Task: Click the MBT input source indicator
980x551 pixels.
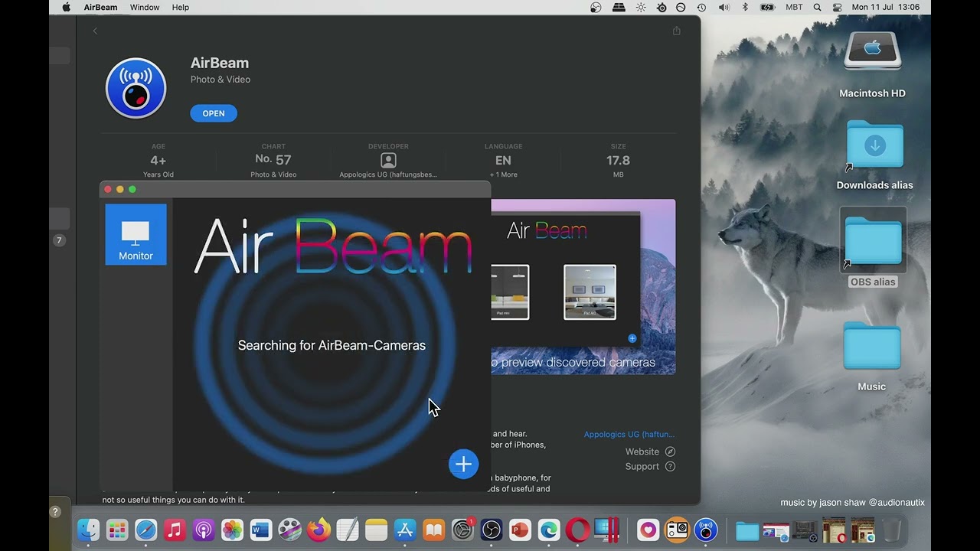Action: pyautogui.click(x=795, y=8)
